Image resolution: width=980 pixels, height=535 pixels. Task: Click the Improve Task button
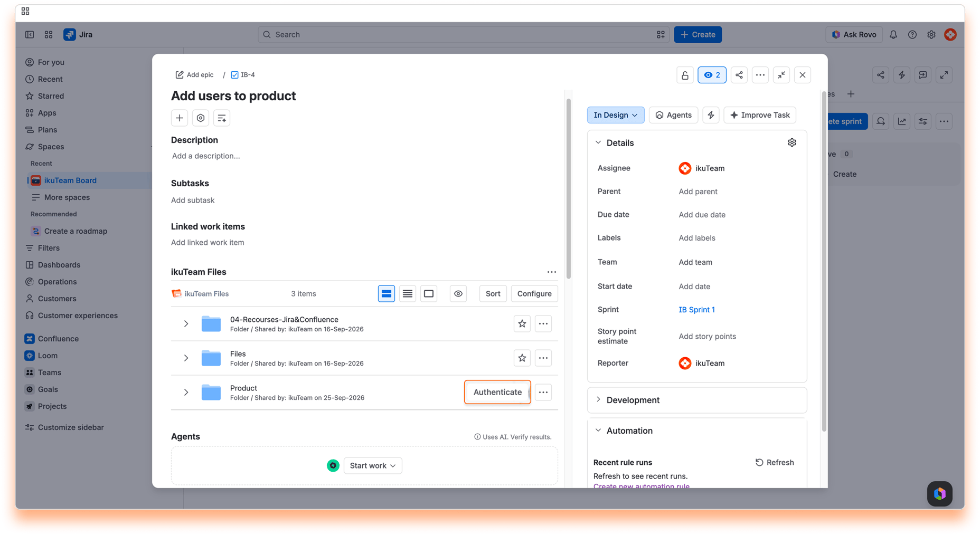click(x=760, y=115)
